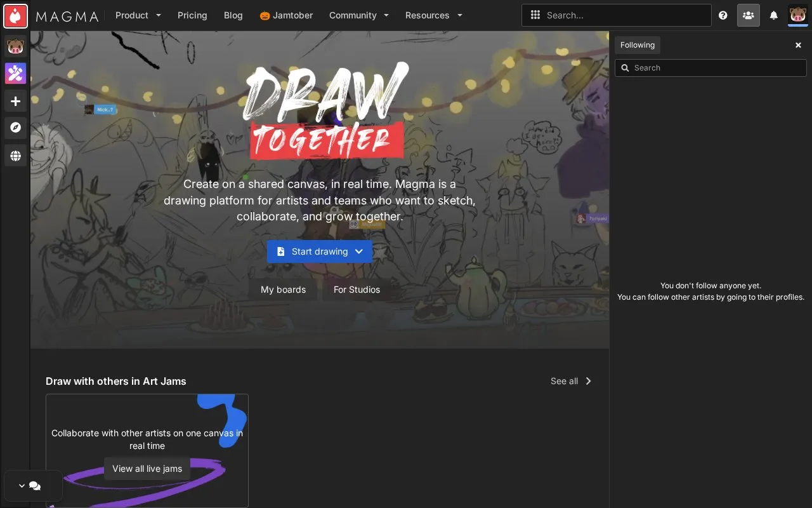Expand the Community dropdown menu
Viewport: 812px width, 508px height.
tap(359, 15)
